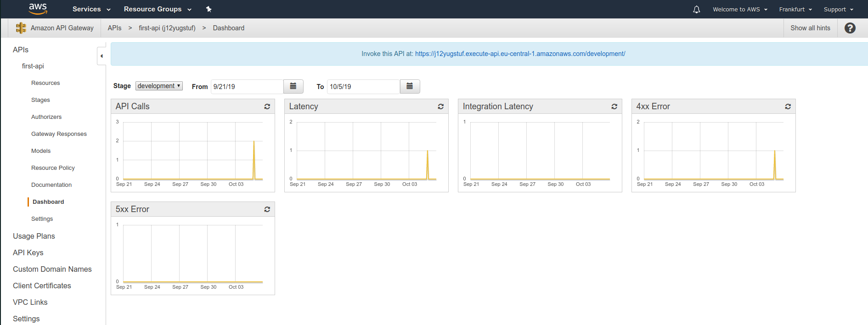This screenshot has width=868, height=325.
Task: Select Dashboard in the sidebar
Action: (48, 202)
